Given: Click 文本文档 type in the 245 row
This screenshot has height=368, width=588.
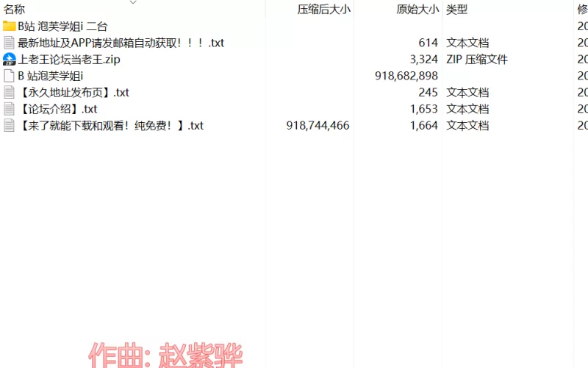Looking at the screenshot, I should click(x=467, y=93).
